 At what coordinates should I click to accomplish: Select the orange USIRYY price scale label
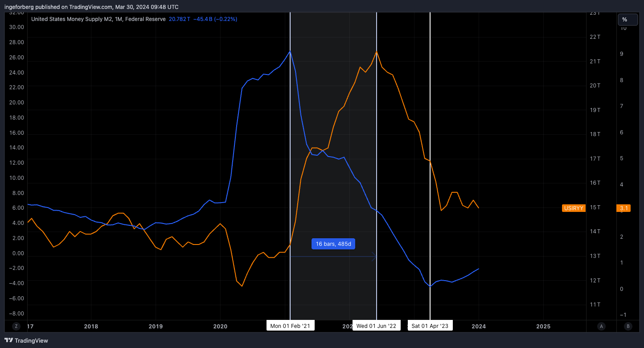click(574, 208)
